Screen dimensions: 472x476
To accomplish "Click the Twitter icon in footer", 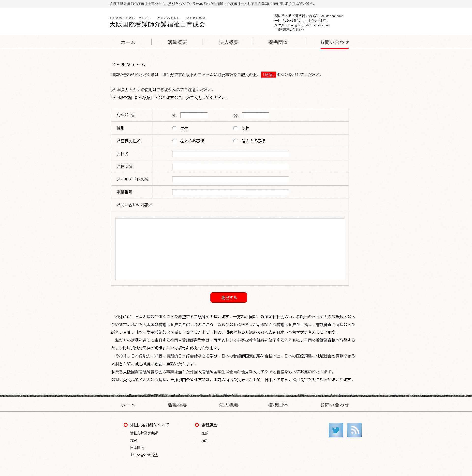I will pyautogui.click(x=336, y=430).
